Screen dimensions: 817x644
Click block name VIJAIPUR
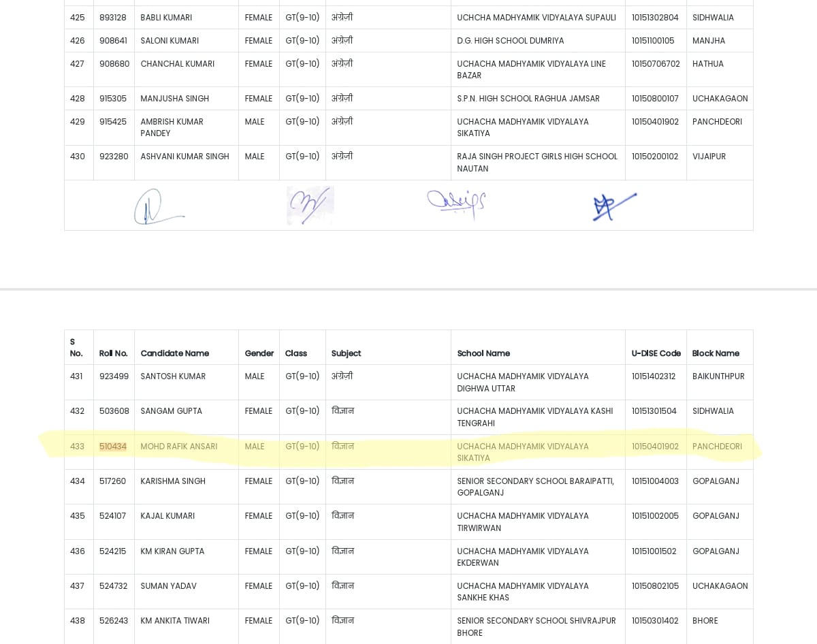pos(709,157)
